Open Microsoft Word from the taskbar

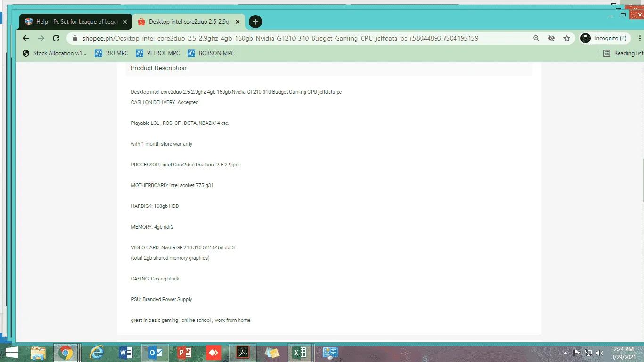click(126, 353)
